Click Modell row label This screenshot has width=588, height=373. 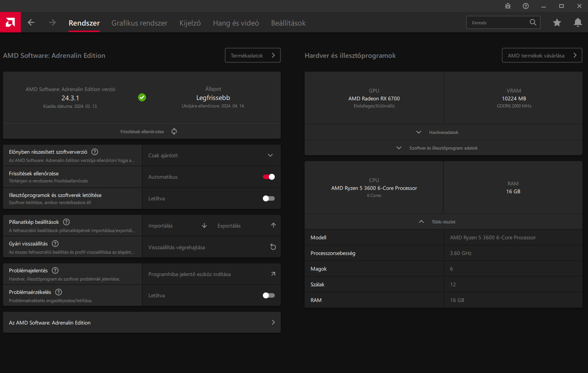(x=318, y=238)
